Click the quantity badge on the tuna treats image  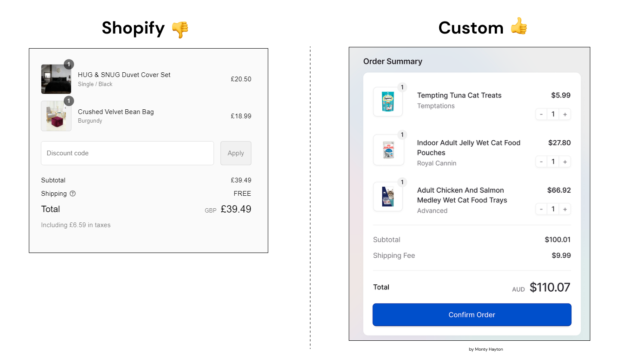[402, 87]
